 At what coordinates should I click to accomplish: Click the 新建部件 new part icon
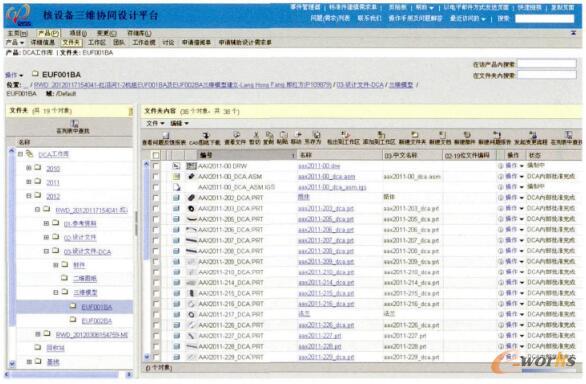[x=466, y=135]
